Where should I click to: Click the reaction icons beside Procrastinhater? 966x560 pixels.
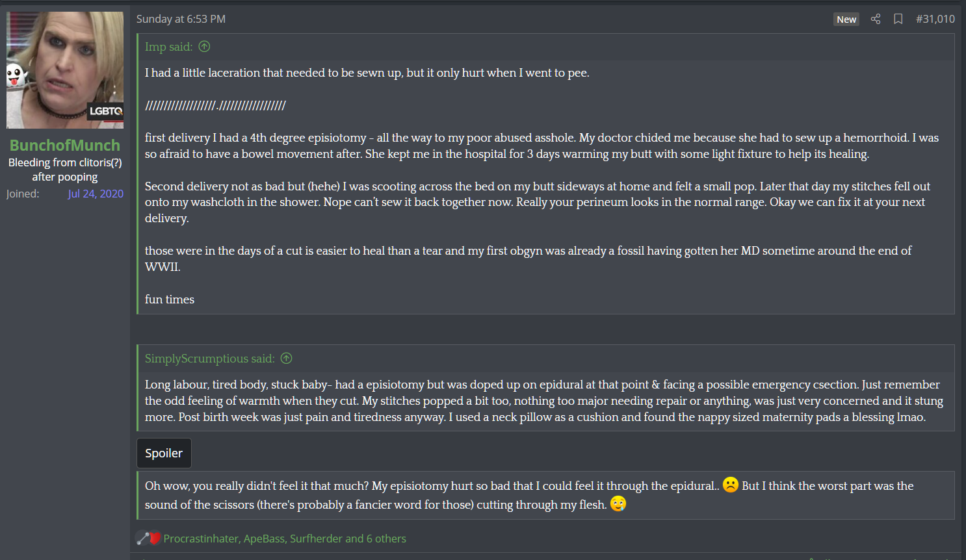click(148, 538)
